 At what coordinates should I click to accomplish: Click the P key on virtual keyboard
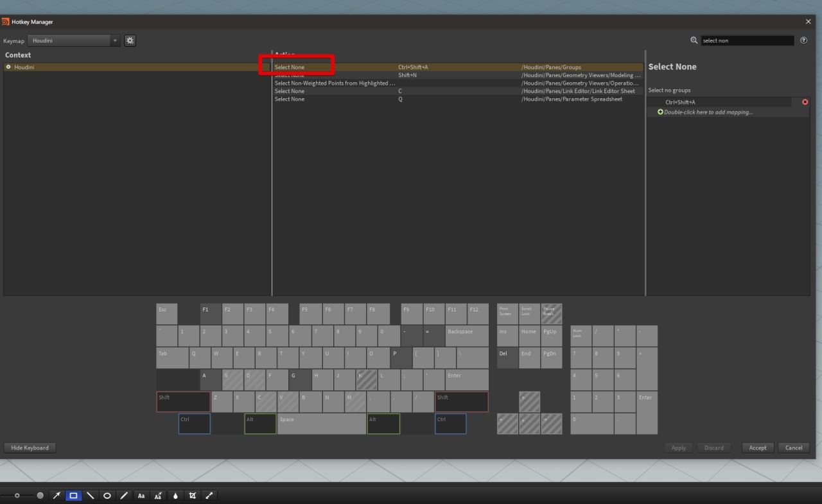tap(401, 358)
